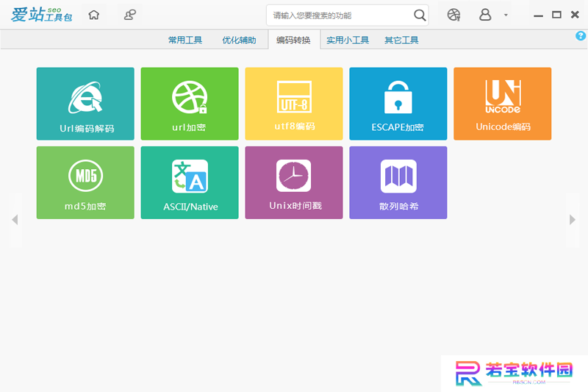Click the globe skin icon in header
Image resolution: width=588 pixels, height=392 pixels.
tap(453, 15)
